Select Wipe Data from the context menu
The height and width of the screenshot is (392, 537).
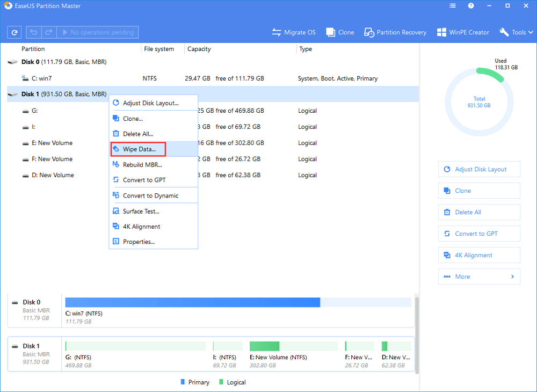coord(137,149)
